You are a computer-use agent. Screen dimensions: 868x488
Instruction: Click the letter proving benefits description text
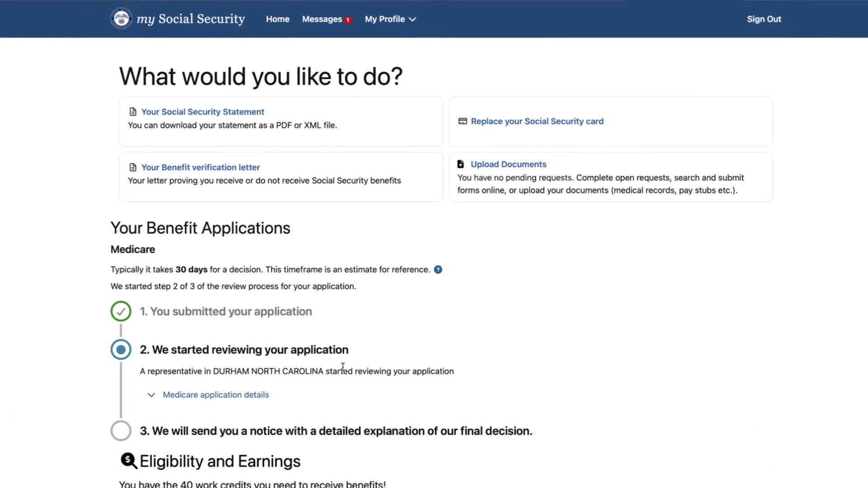(x=264, y=180)
